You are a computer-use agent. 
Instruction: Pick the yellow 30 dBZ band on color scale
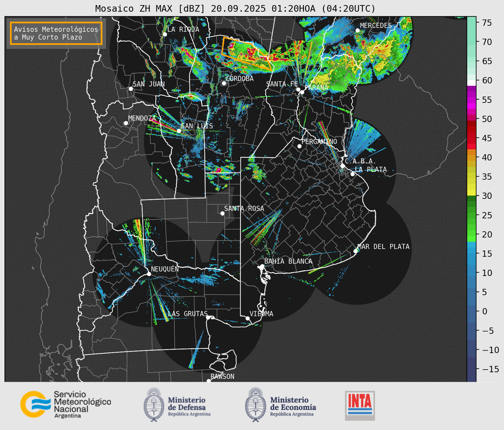[x=471, y=193]
